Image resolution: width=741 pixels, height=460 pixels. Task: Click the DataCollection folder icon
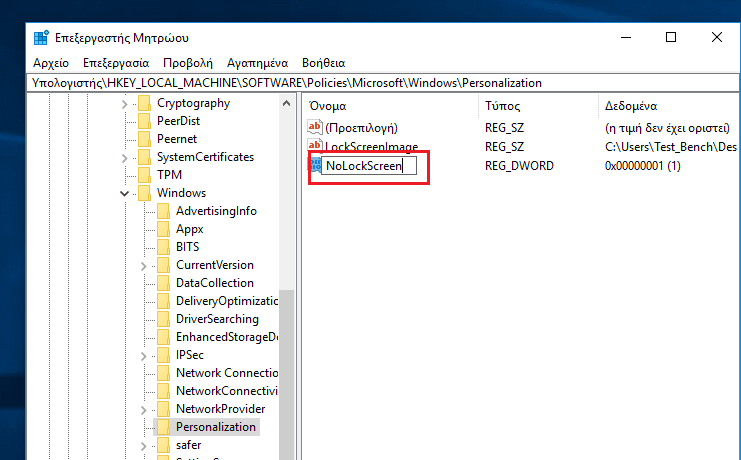[x=164, y=283]
